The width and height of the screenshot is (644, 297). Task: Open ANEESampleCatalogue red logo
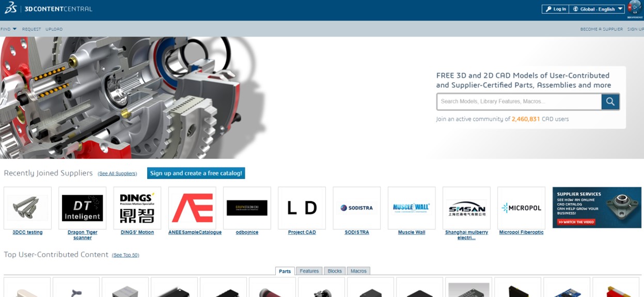[192, 208]
